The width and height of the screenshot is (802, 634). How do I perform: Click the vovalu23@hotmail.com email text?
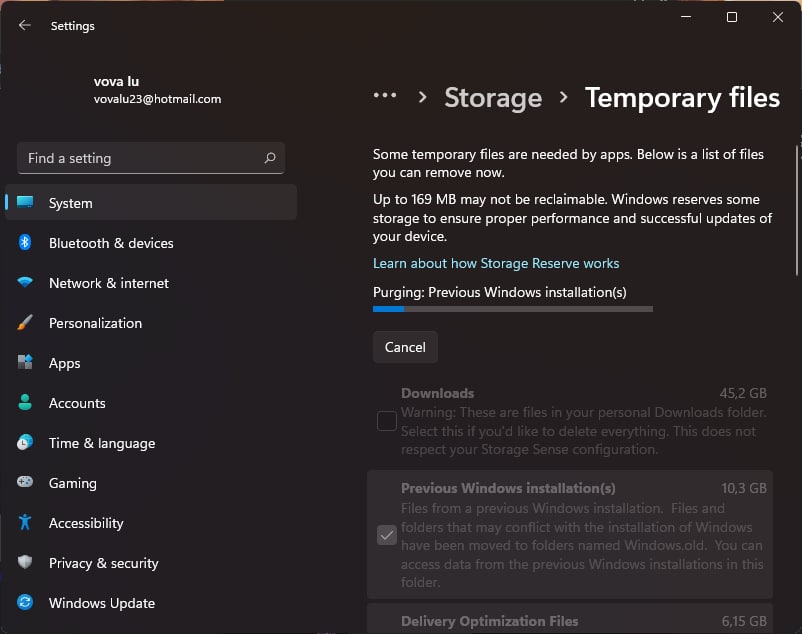[x=157, y=99]
